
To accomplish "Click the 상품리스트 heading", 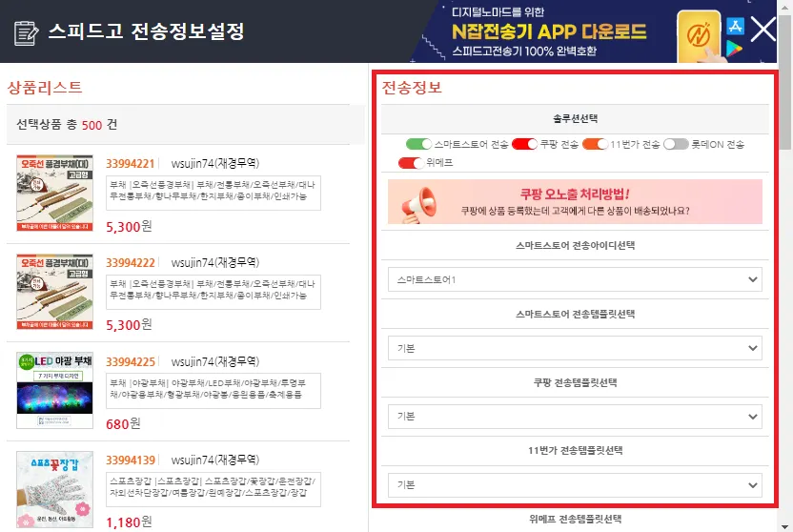I will tap(45, 88).
